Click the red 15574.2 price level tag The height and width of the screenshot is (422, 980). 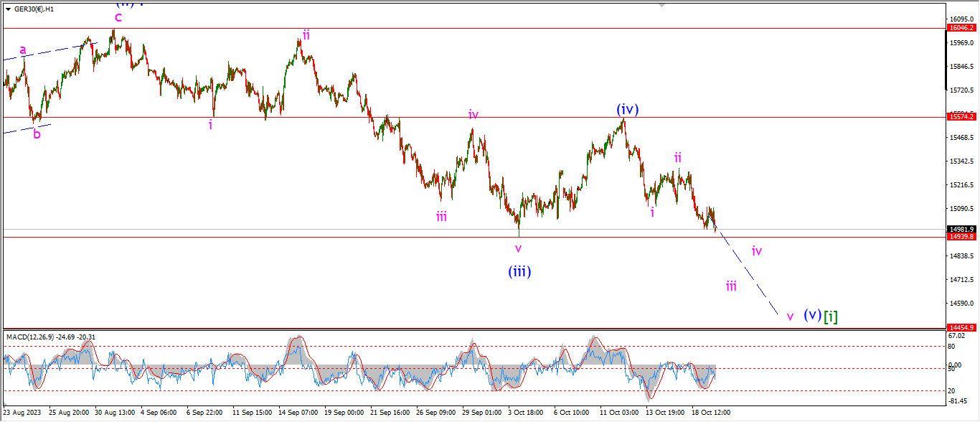pyautogui.click(x=960, y=116)
